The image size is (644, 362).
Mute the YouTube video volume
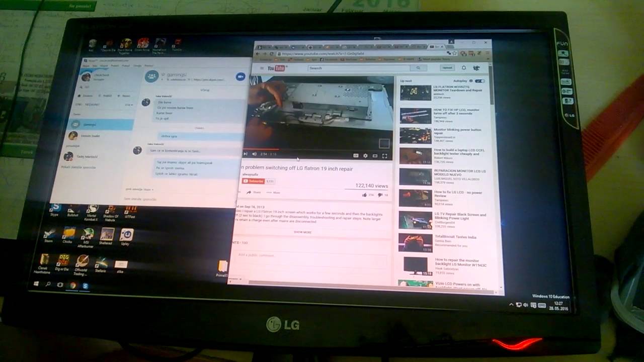(254, 154)
